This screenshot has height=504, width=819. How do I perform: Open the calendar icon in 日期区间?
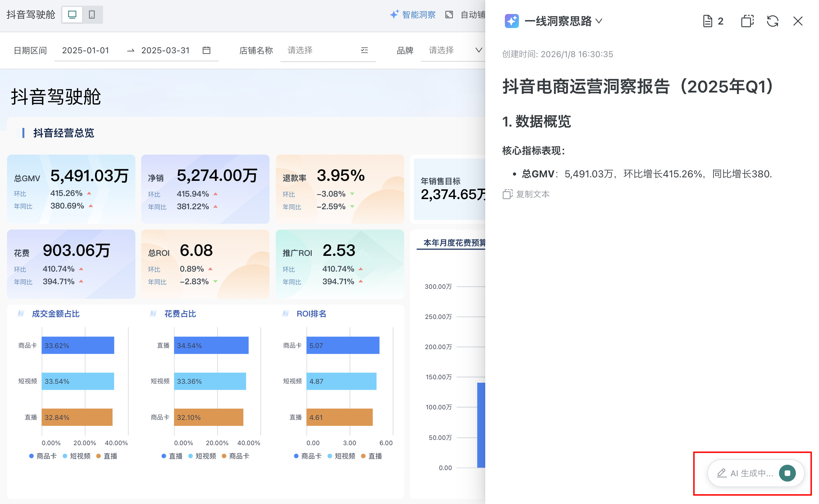[207, 50]
